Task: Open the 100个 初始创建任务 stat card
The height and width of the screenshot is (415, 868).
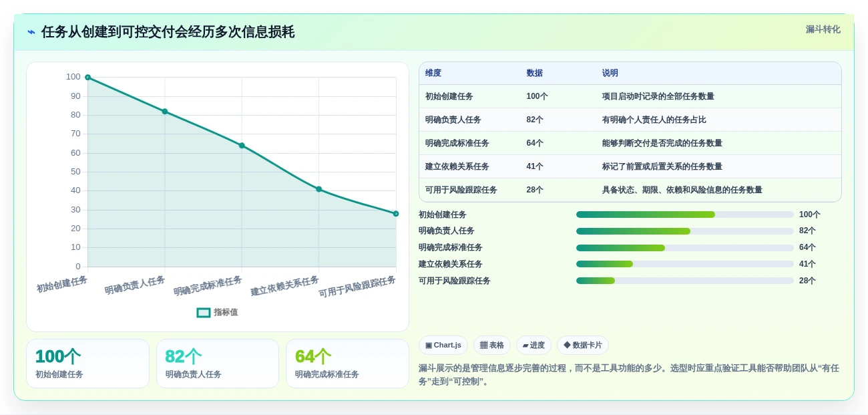Action: tap(87, 364)
